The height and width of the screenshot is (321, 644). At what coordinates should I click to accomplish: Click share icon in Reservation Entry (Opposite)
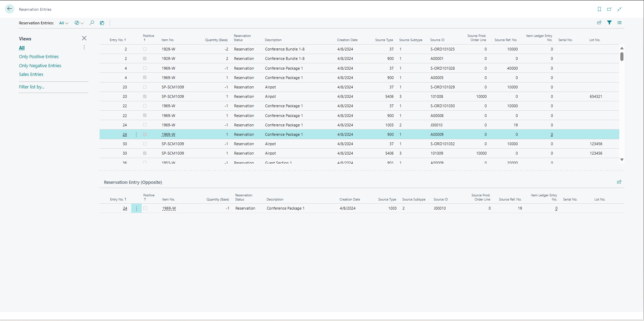click(x=619, y=182)
